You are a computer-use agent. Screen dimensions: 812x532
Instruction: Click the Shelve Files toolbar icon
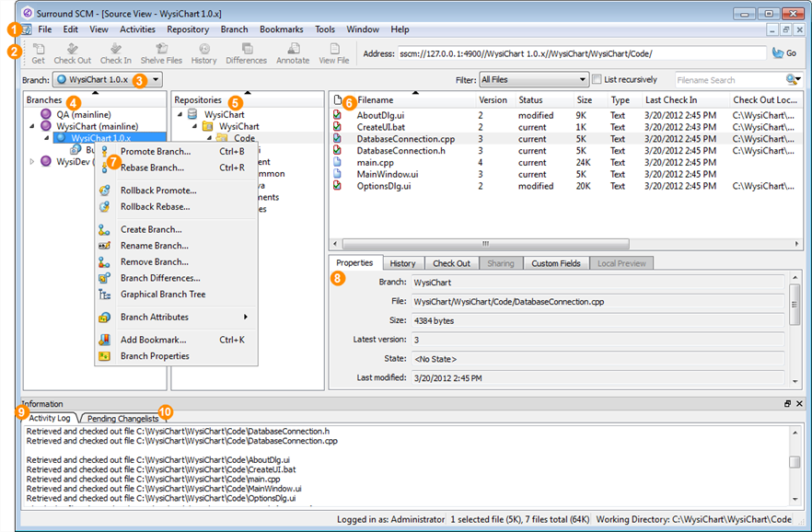coord(161,49)
